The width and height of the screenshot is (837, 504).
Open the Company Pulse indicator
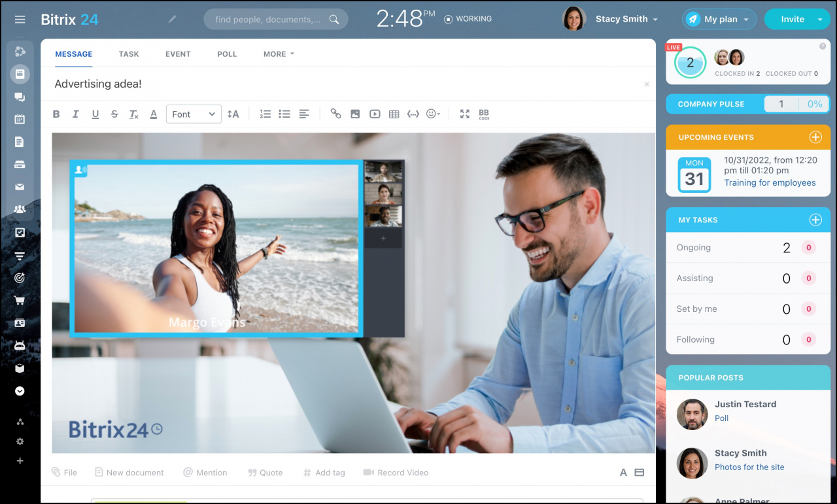point(748,104)
